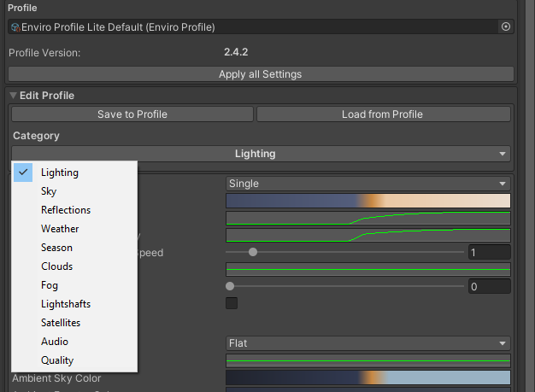The image size is (535, 392).
Task: Open the flat green curve below the speed slider
Action: pyautogui.click(x=368, y=269)
